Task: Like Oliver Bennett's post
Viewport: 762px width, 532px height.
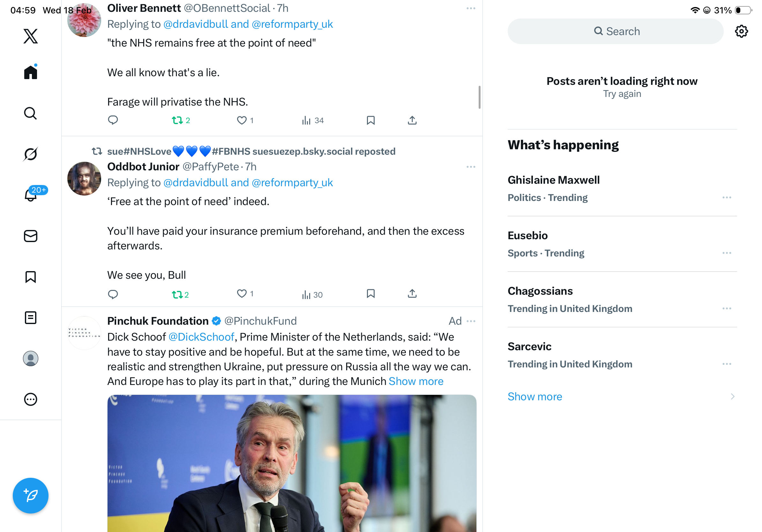Action: tap(242, 120)
